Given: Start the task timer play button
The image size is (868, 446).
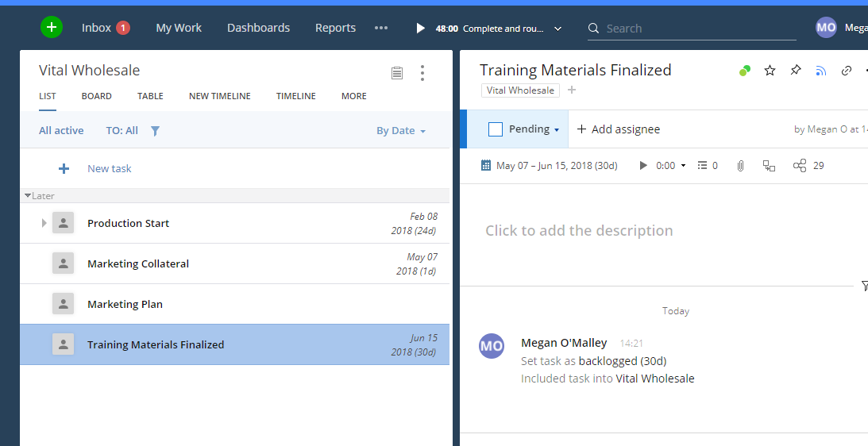Looking at the screenshot, I should pyautogui.click(x=644, y=166).
